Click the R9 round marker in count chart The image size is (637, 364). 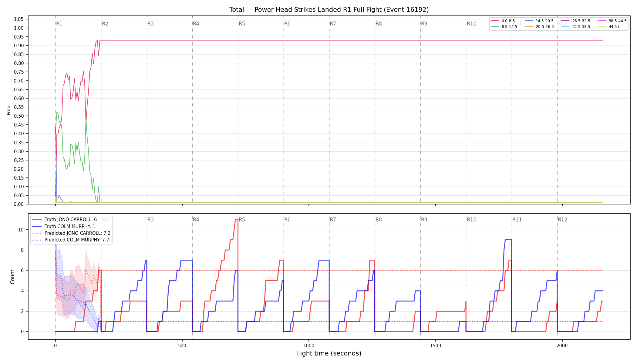(x=424, y=220)
